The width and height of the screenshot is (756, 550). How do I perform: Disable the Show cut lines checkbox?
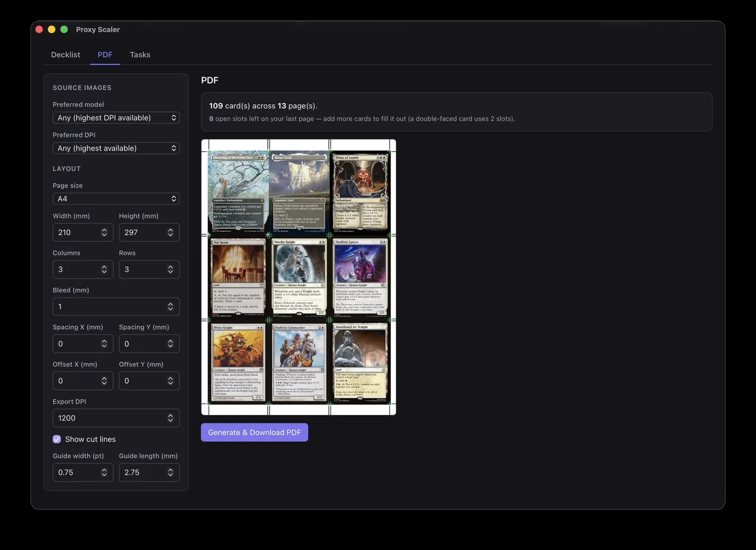pos(57,439)
